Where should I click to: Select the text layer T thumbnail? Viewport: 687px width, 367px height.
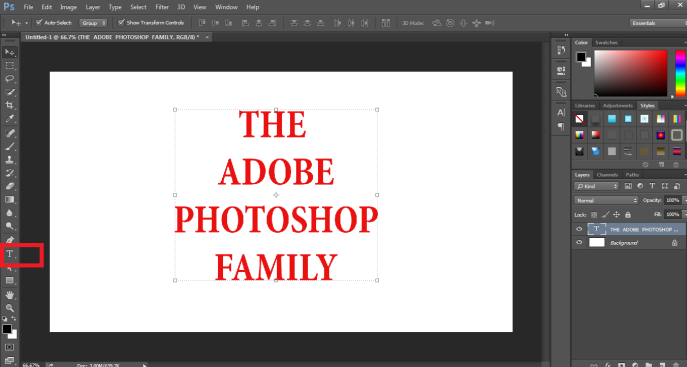[x=596, y=229]
